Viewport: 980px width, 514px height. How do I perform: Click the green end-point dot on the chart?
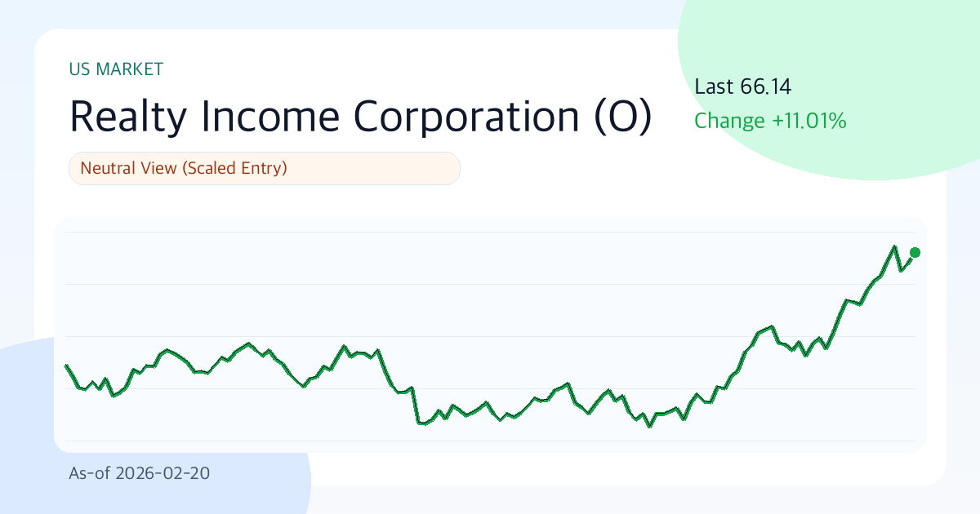[x=915, y=253]
